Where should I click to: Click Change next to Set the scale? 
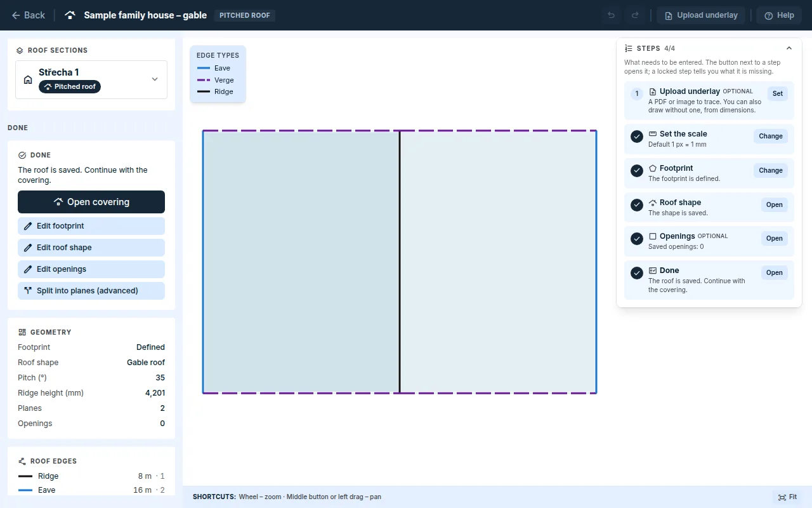click(x=771, y=136)
